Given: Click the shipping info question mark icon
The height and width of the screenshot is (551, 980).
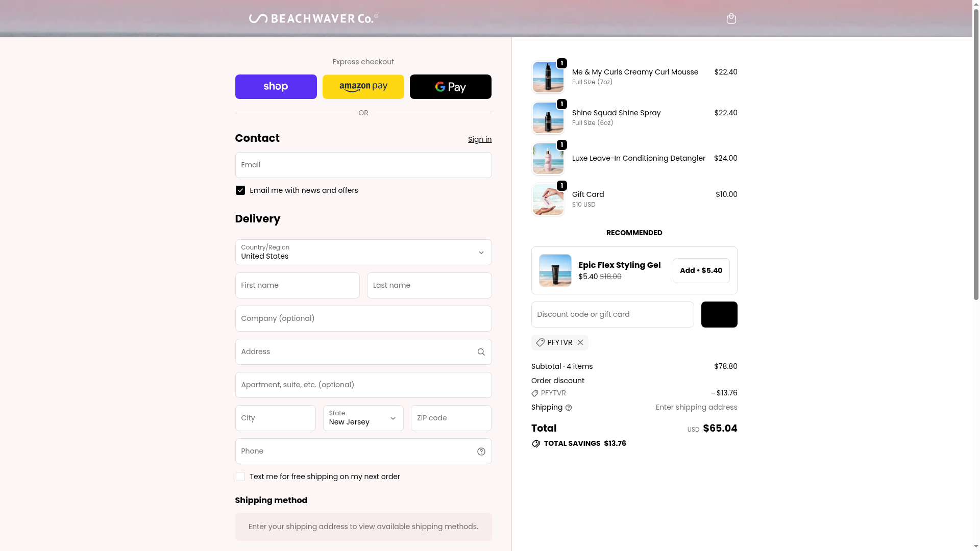Looking at the screenshot, I should click(569, 408).
